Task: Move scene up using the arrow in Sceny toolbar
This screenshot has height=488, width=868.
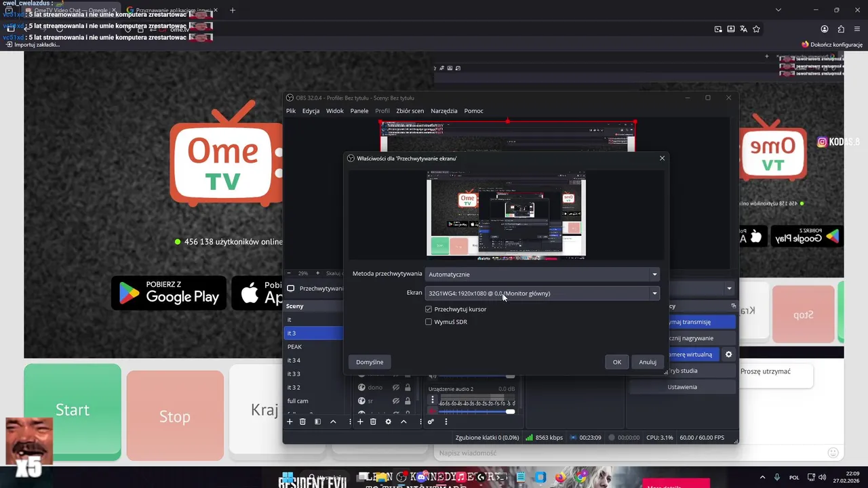Action: (x=333, y=422)
